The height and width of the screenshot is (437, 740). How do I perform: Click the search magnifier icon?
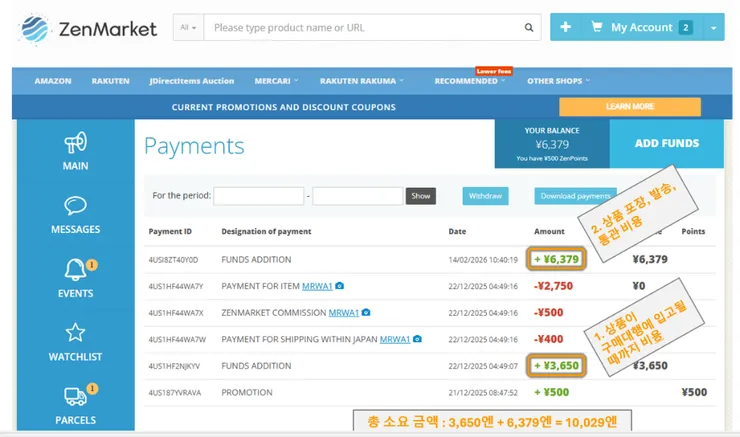coord(529,27)
